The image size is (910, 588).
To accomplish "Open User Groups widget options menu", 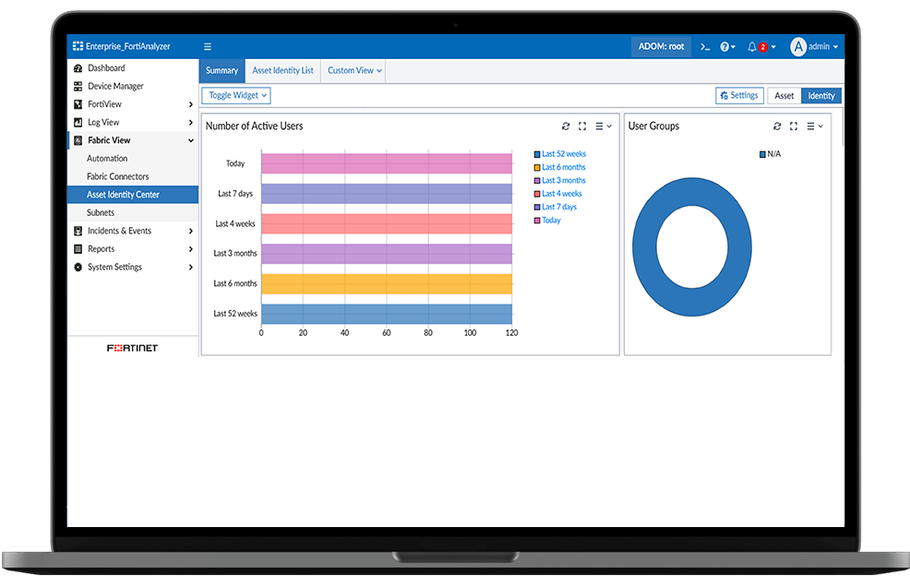I will pos(815,126).
